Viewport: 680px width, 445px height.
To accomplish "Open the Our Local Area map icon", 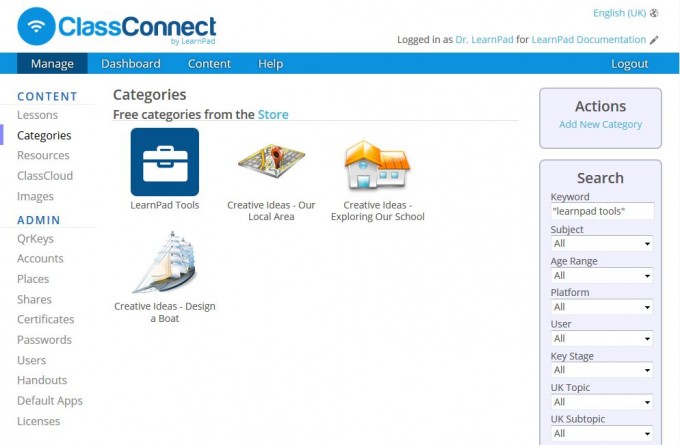I will [271, 161].
